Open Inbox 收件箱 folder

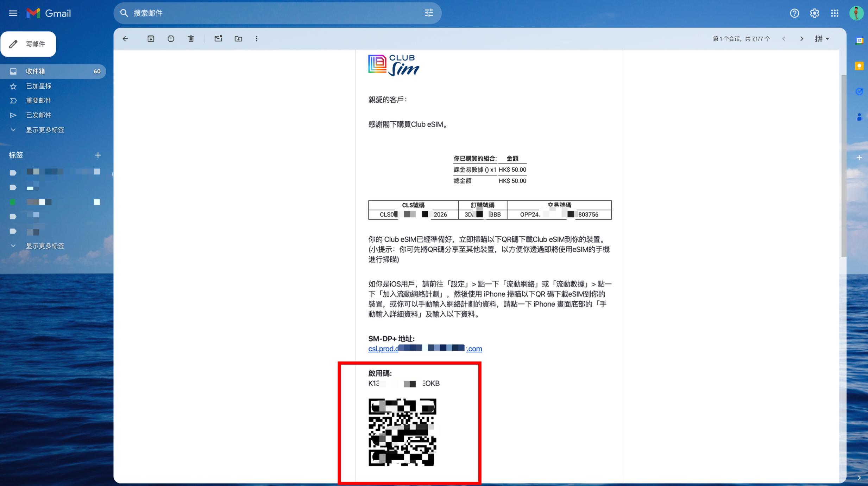[53, 71]
